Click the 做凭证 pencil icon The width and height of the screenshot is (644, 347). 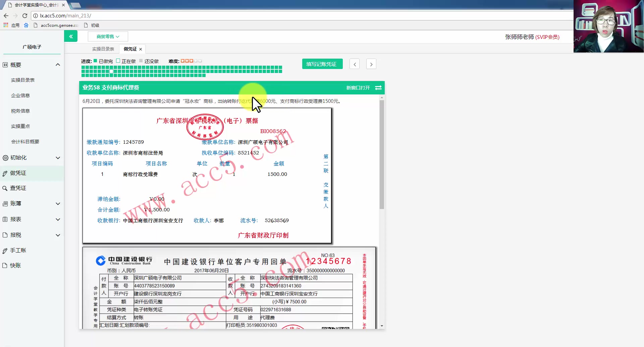pyautogui.click(x=5, y=173)
